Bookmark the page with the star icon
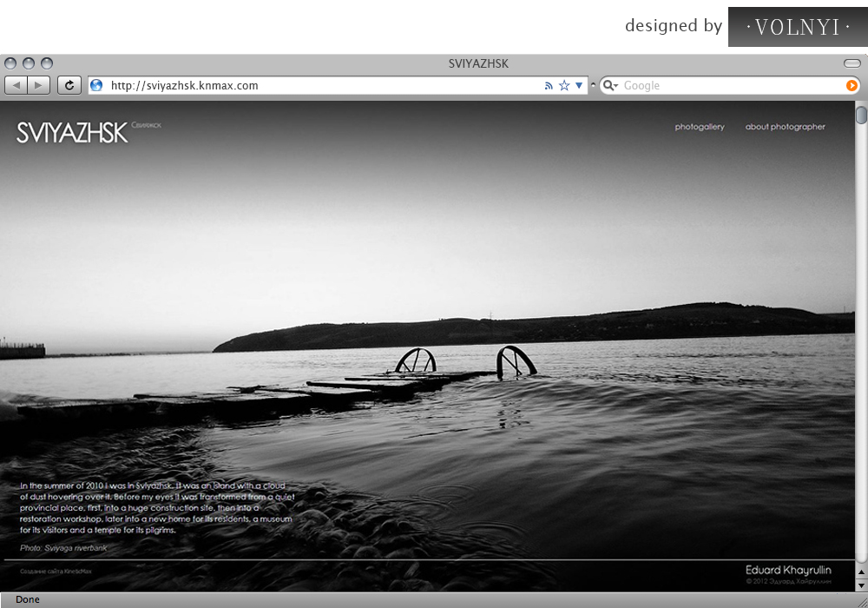The width and height of the screenshot is (868, 608). tap(564, 85)
